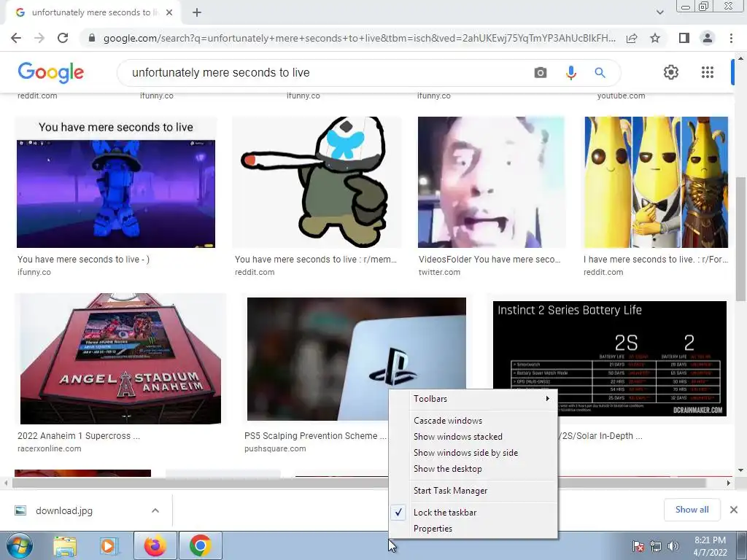Viewport: 747px width, 560px height.
Task: Click the forward navigation arrow
Action: (x=39, y=38)
